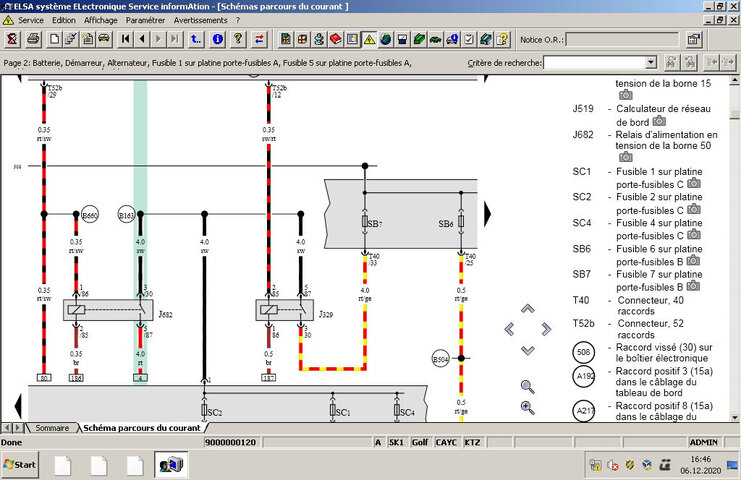Click the yellow car vehicle icon
Viewport: 741px width, 480px height.
tap(103, 39)
